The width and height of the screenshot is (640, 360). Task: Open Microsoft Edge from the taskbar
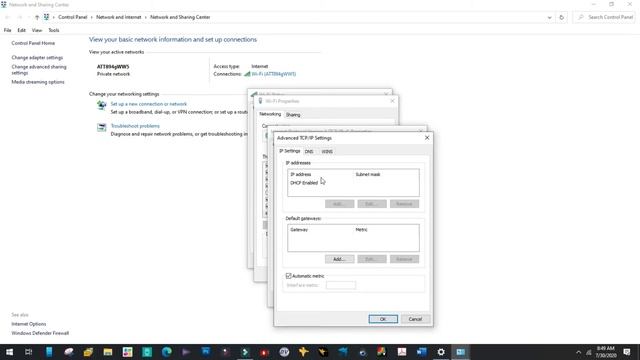pos(167,352)
